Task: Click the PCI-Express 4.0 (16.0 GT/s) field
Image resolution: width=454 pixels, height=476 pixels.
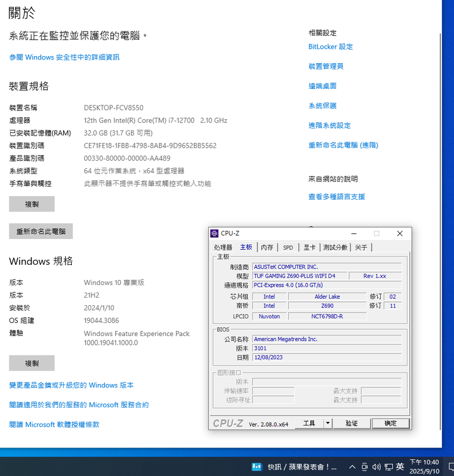Action: [x=327, y=285]
